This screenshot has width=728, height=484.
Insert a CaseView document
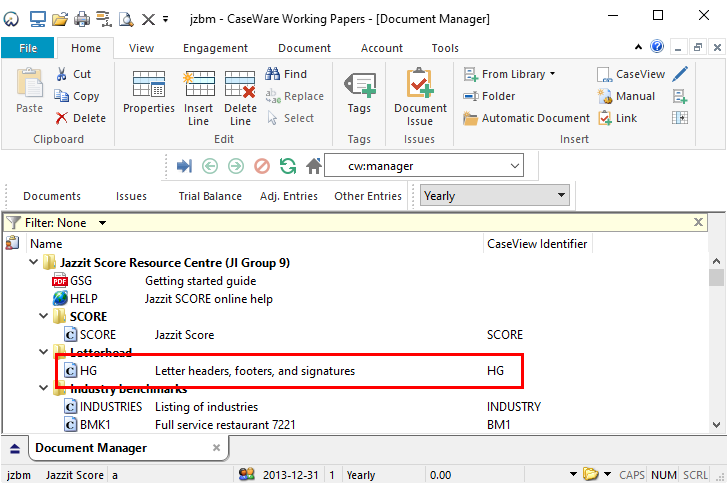point(631,74)
